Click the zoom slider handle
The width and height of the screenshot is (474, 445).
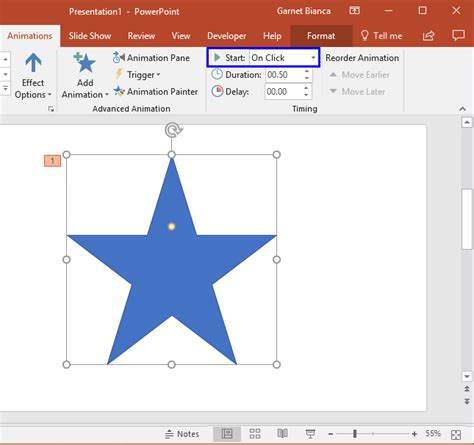click(355, 434)
